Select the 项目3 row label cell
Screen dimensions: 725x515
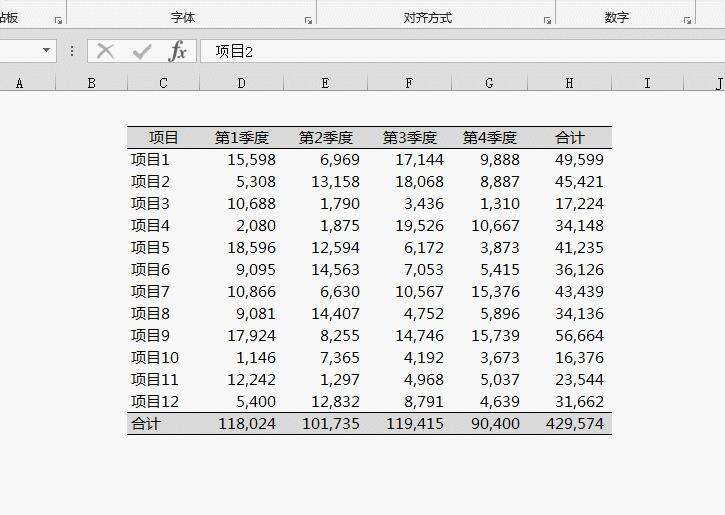tap(163, 203)
